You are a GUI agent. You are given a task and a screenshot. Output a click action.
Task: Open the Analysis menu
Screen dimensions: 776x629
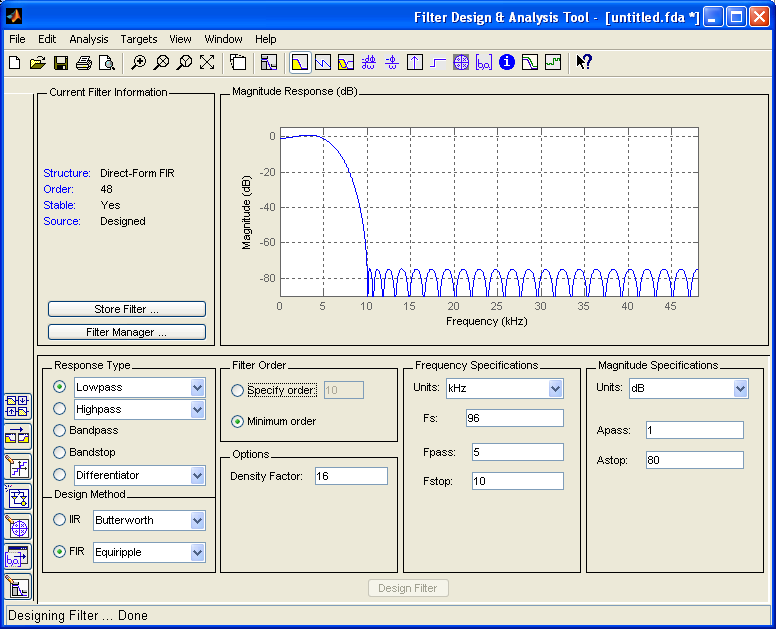89,39
